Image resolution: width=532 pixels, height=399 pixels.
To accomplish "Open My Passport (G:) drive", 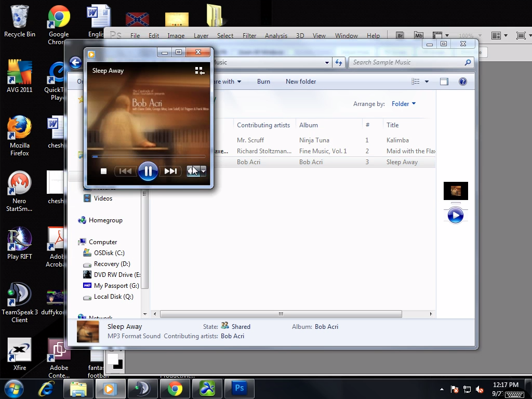I will (111, 286).
